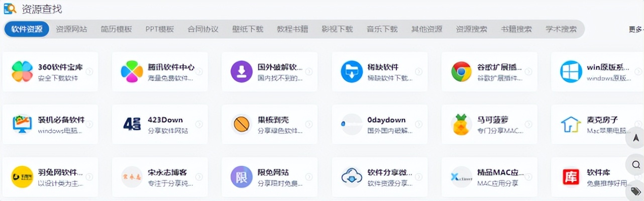Click the purple 限 icon of 限免网站
This screenshot has height=201, width=644.
(241, 177)
